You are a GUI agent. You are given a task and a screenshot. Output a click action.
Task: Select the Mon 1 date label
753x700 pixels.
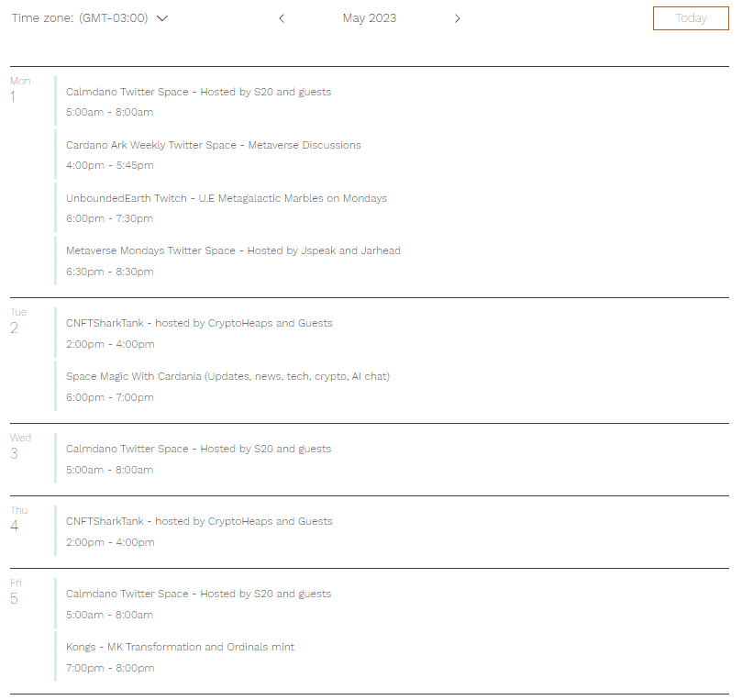point(20,90)
